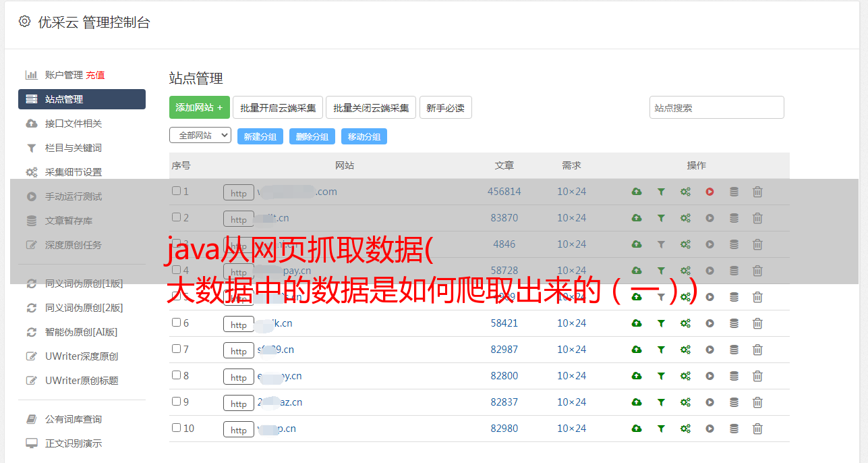Click the play icon in row 7

[x=710, y=350]
